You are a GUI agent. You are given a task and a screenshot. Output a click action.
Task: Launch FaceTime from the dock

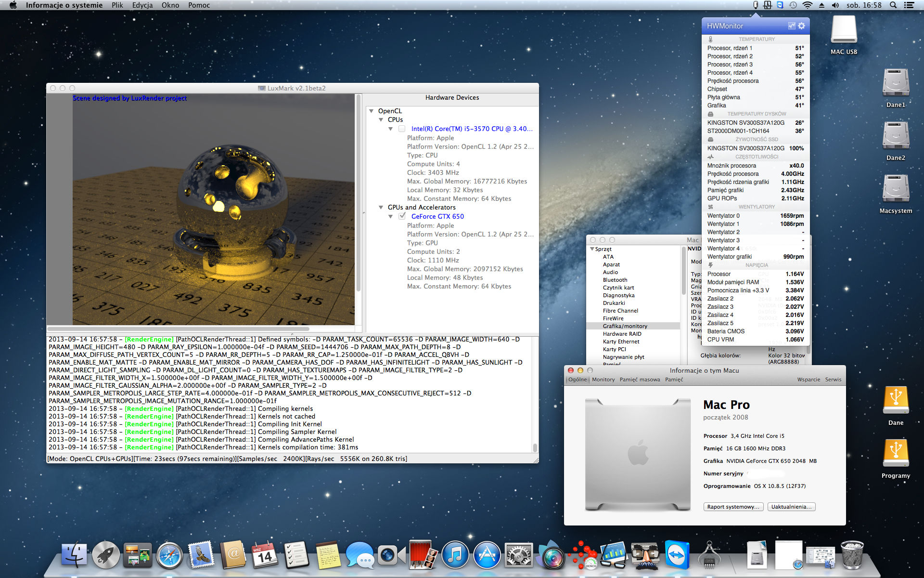pos(391,555)
